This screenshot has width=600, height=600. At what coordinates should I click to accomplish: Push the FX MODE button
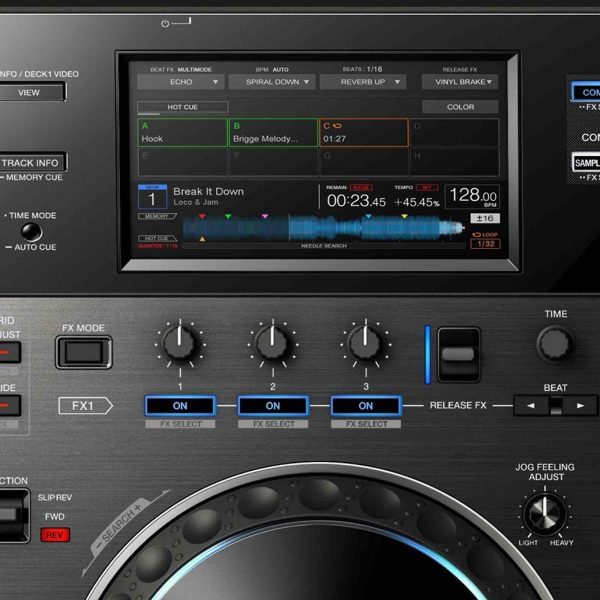[x=84, y=352]
